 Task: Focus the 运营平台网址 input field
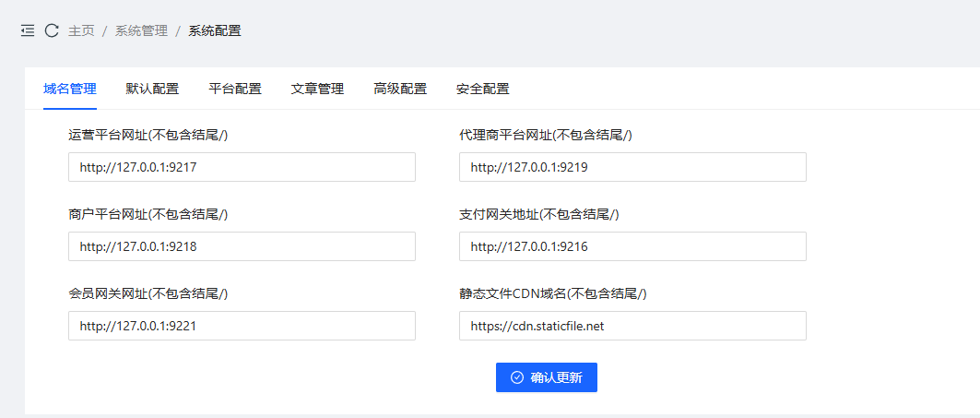point(242,167)
